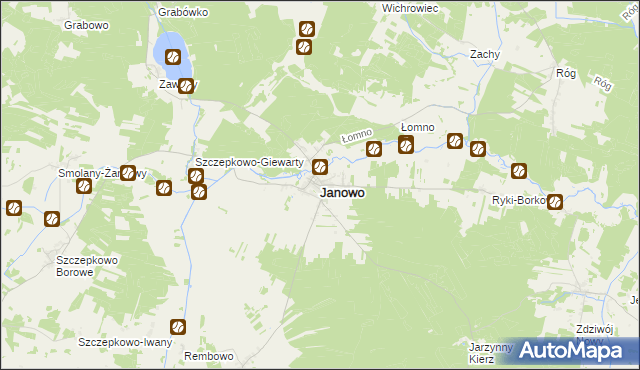Click the marker above Szczepkowo-Iwany label
The image size is (640, 370).
(x=178, y=327)
